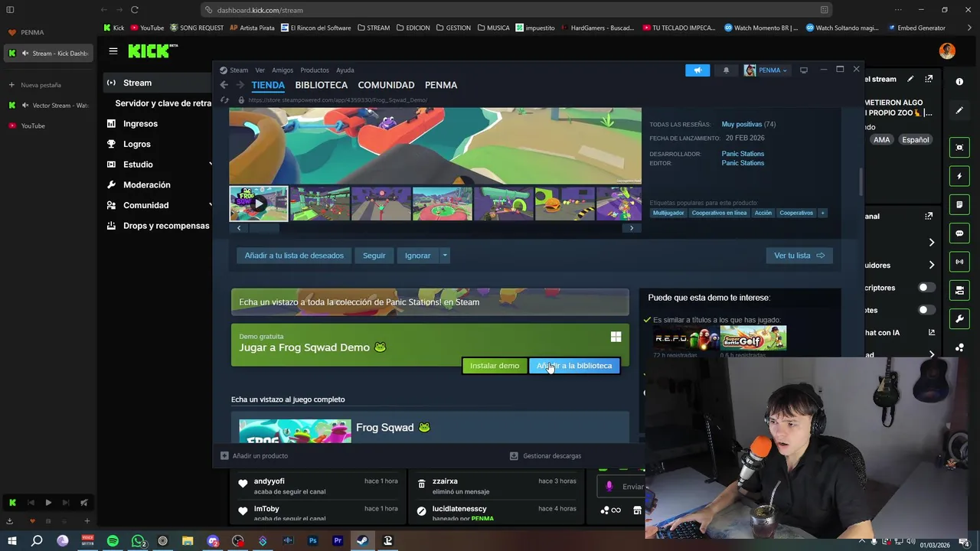
Task: Open the Ignorar dropdown arrow
Action: (x=444, y=256)
